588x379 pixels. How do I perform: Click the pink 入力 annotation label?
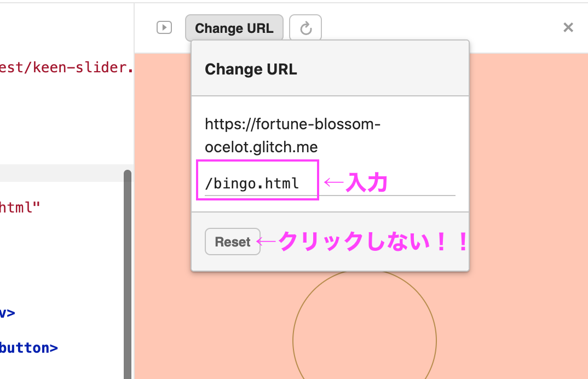click(366, 183)
